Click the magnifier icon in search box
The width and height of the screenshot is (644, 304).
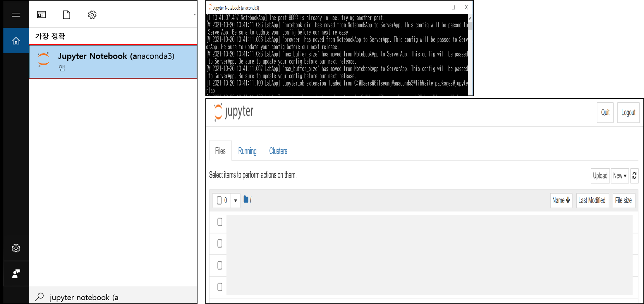pyautogui.click(x=39, y=297)
